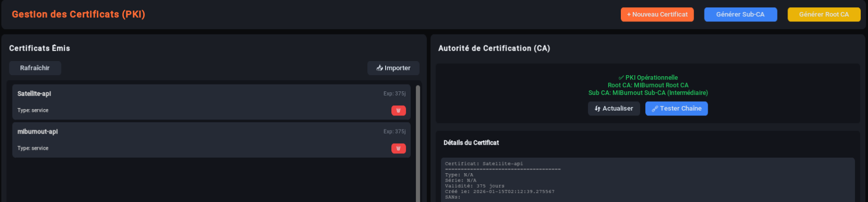
Task: Delete the miburnout-api certificate via trash icon
Action: point(398,149)
